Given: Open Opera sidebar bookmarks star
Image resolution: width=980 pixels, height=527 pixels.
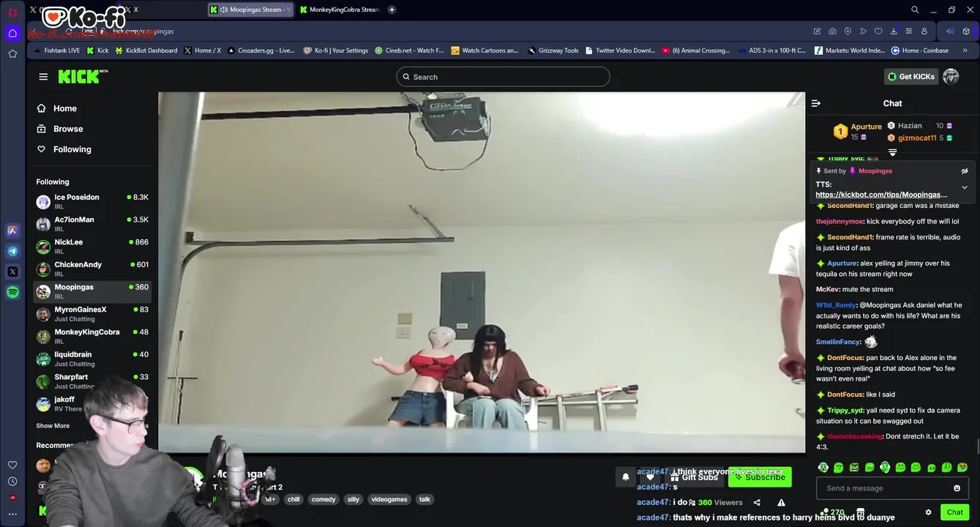Looking at the screenshot, I should point(12,53).
